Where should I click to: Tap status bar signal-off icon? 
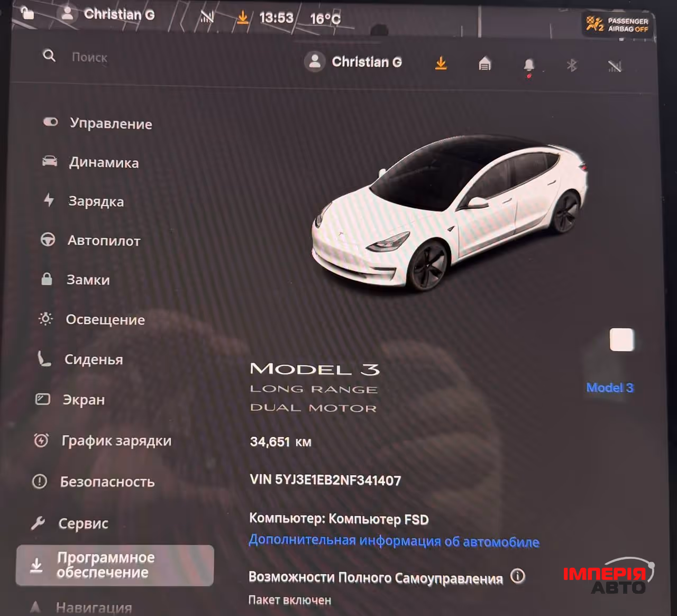pos(207,17)
